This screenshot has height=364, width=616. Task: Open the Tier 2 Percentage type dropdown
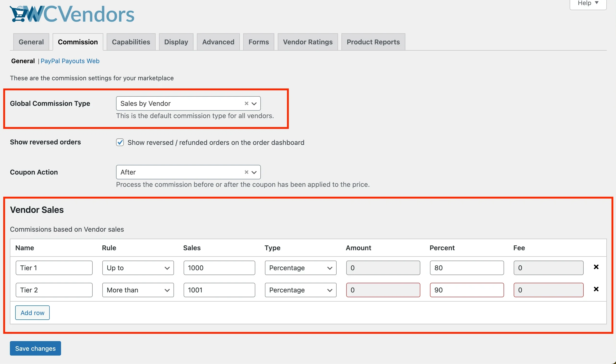300,290
